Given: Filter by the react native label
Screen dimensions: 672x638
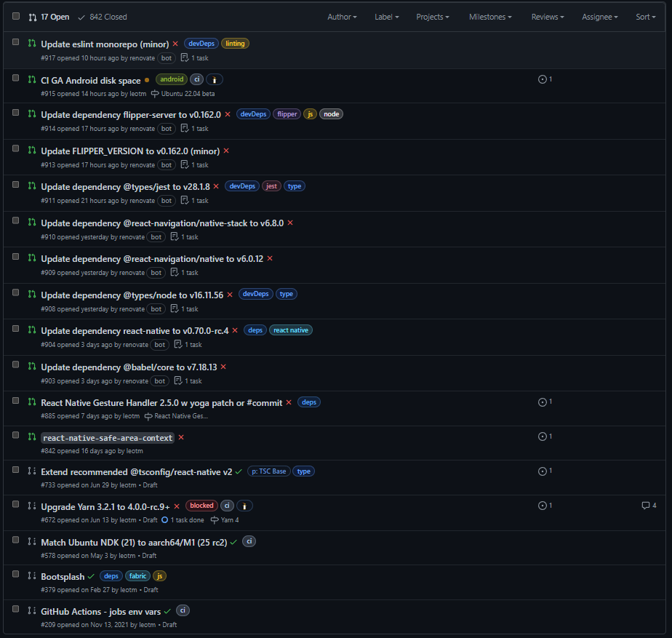Looking at the screenshot, I should click(x=291, y=330).
